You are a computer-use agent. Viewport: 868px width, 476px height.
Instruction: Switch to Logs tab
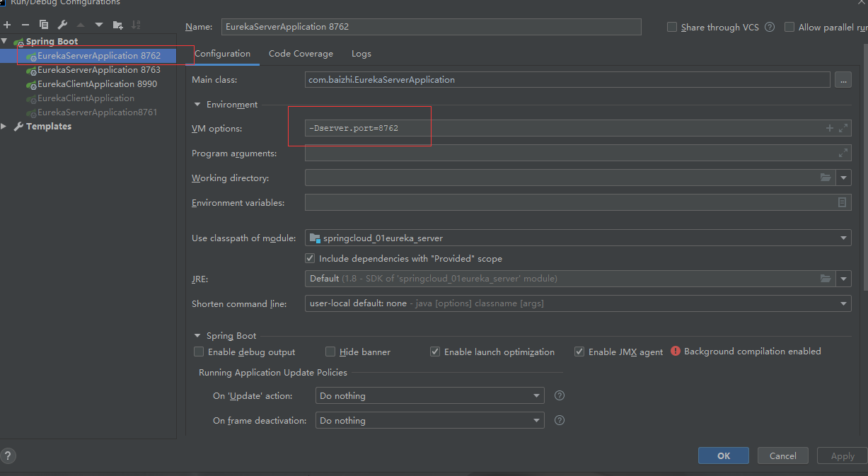(361, 54)
